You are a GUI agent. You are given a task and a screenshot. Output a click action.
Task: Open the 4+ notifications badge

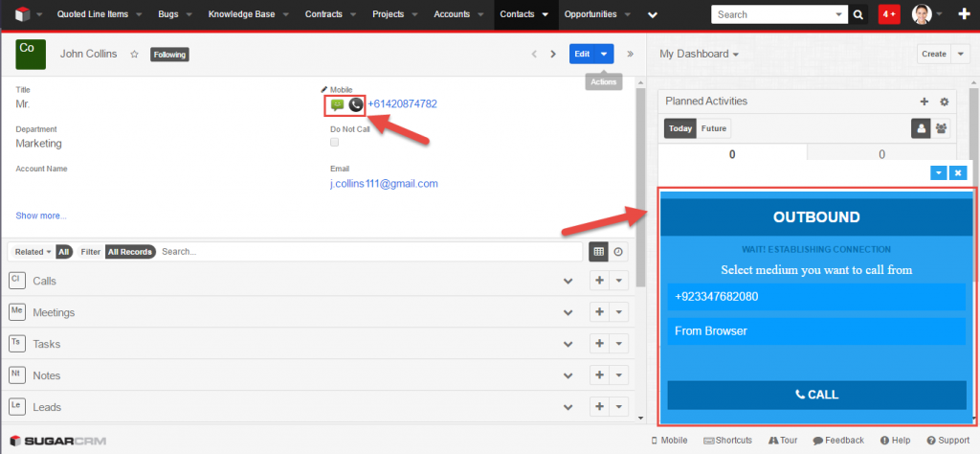coord(889,14)
